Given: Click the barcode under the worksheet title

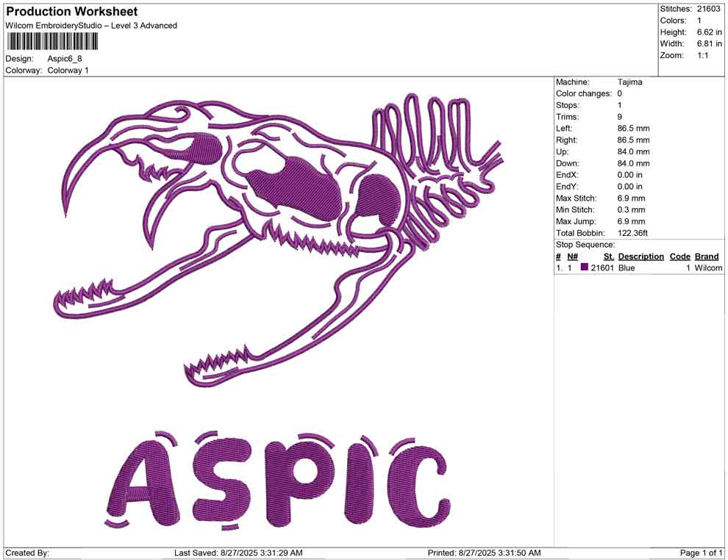Looking at the screenshot, I should click(x=52, y=42).
